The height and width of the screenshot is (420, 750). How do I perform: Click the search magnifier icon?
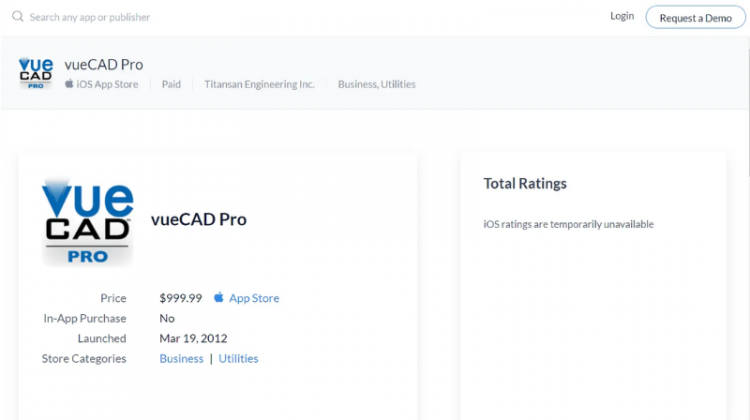(x=18, y=17)
